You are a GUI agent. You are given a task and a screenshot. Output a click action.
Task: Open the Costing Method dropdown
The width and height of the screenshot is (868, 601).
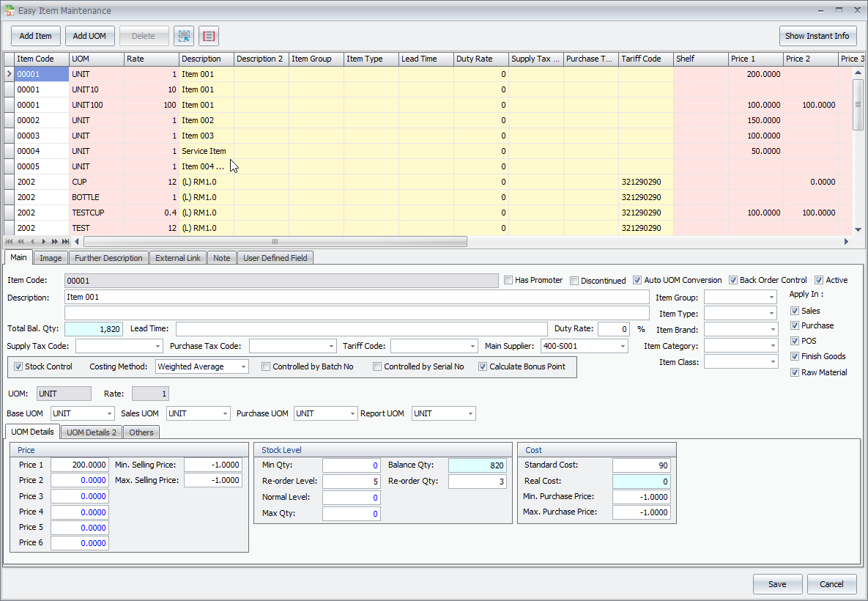(x=243, y=366)
